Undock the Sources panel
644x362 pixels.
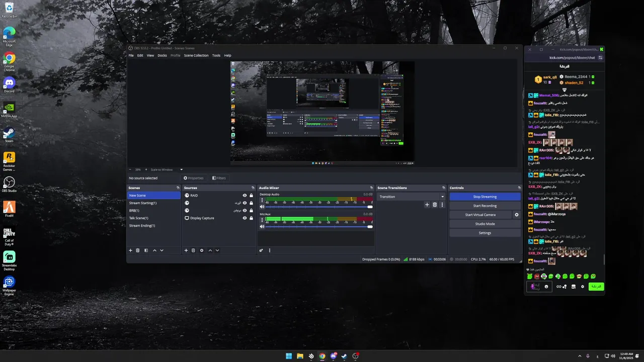(253, 188)
